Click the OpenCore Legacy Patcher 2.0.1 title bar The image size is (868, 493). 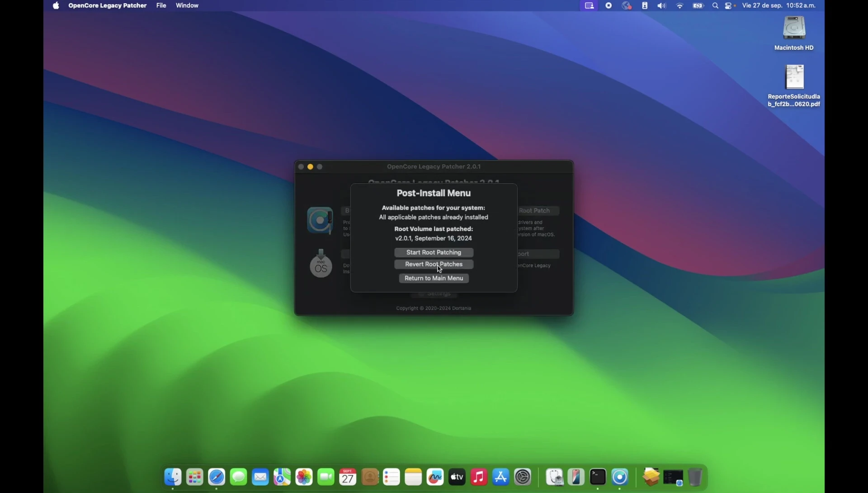pyautogui.click(x=434, y=167)
